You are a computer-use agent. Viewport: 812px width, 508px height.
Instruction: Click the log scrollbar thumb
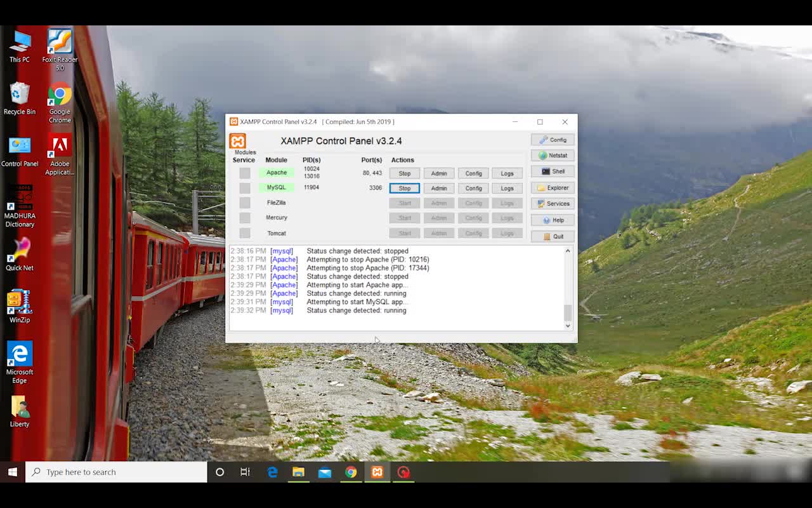568,312
